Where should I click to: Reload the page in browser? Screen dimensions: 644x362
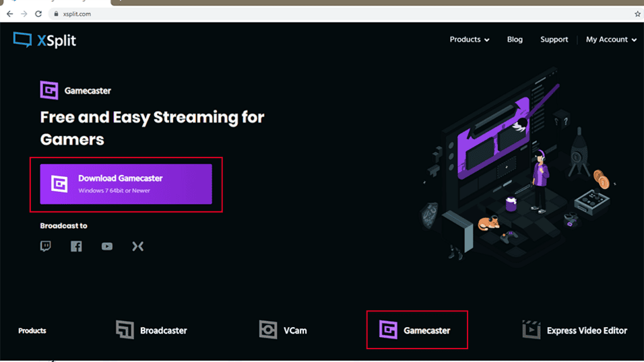tap(38, 13)
